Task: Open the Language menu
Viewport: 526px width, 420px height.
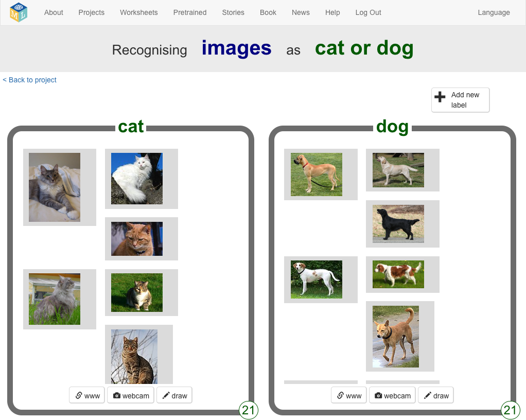Action: 494,12
